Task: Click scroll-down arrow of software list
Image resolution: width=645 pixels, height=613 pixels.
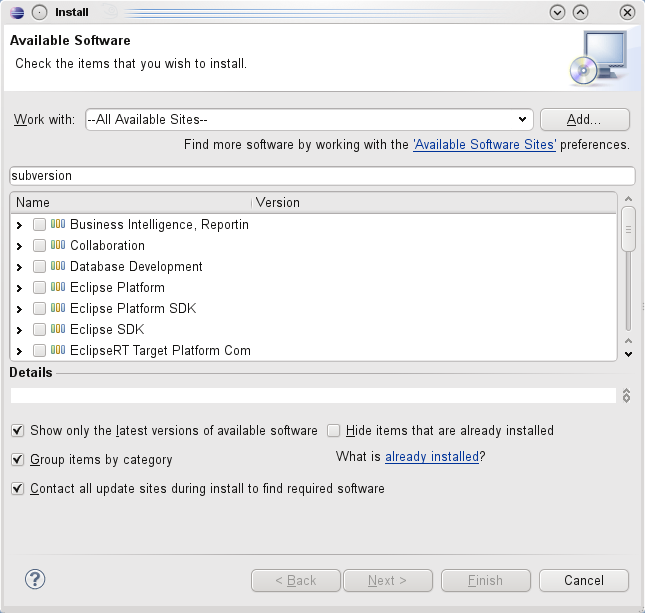Action: tap(628, 354)
